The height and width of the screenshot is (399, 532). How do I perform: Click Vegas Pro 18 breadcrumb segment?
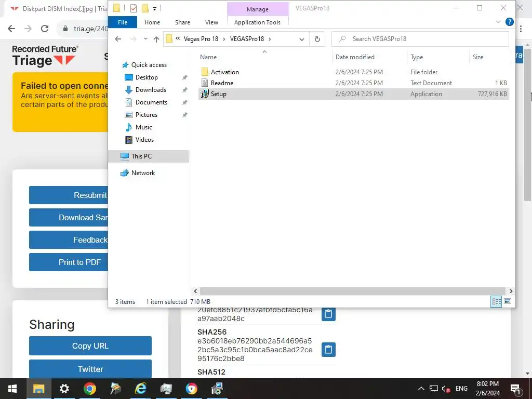201,39
